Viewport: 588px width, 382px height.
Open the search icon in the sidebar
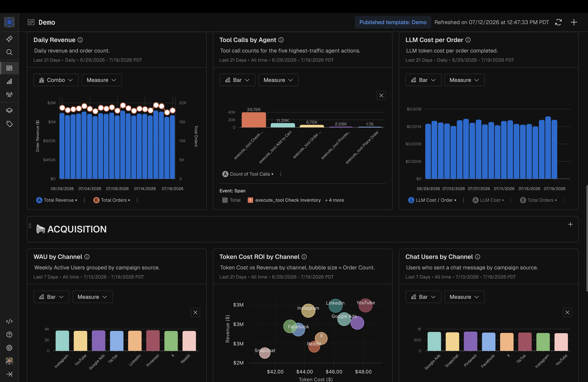(9, 52)
